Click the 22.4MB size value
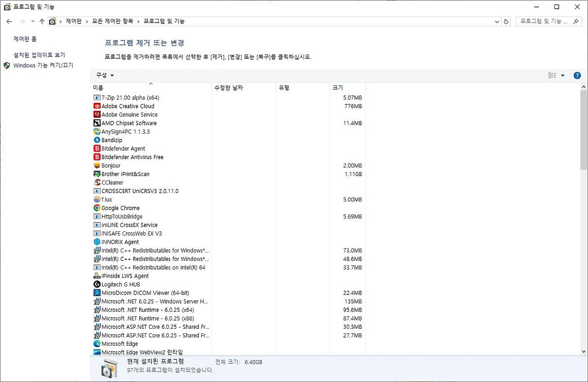588x382 pixels. click(352, 293)
